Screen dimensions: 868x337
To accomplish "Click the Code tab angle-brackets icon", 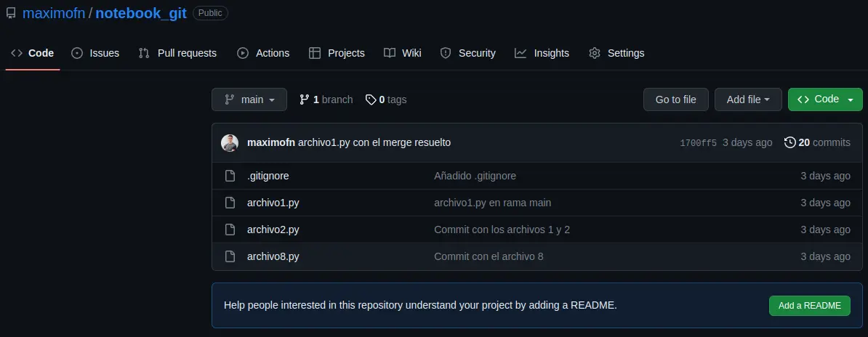I will tap(17, 53).
